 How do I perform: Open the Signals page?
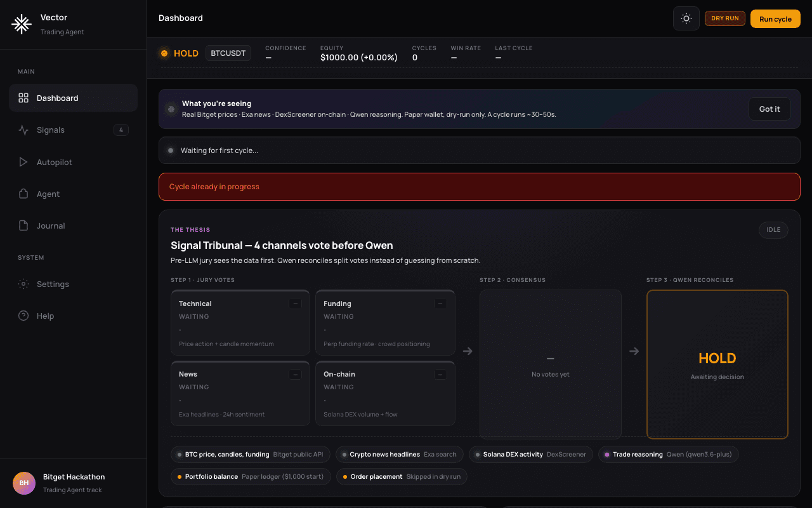pos(73,130)
